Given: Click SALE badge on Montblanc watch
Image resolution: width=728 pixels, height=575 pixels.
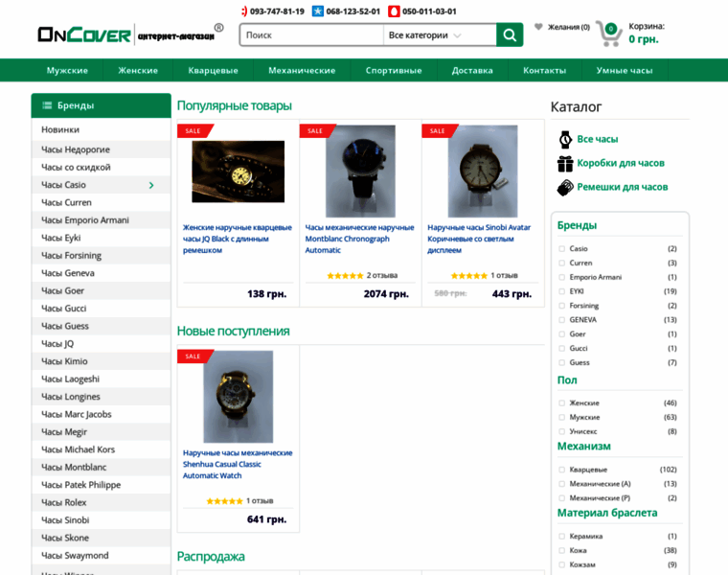Looking at the screenshot, I should 318,131.
